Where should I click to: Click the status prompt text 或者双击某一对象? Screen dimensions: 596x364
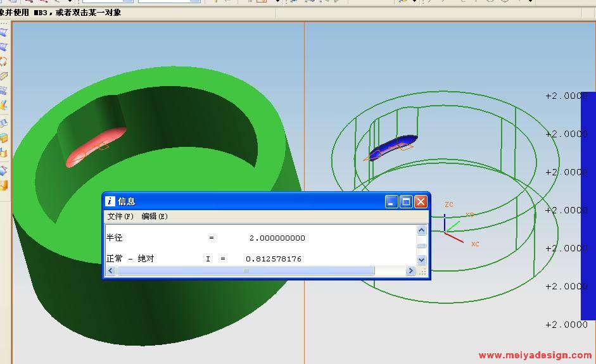(x=88, y=13)
